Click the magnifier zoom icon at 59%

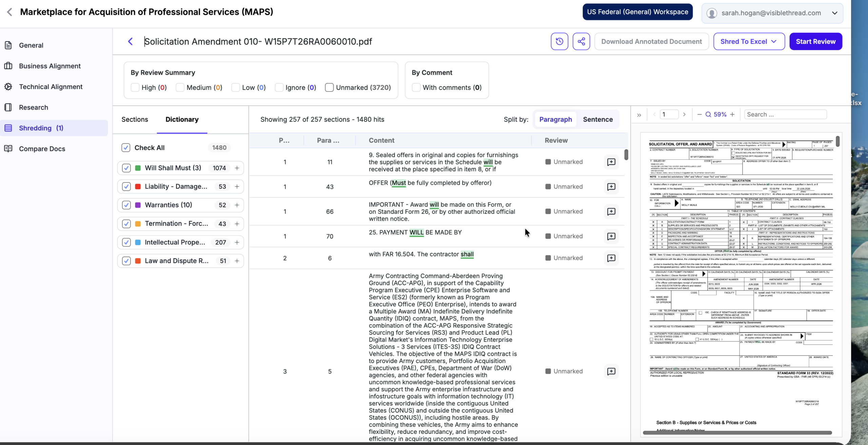(x=708, y=115)
